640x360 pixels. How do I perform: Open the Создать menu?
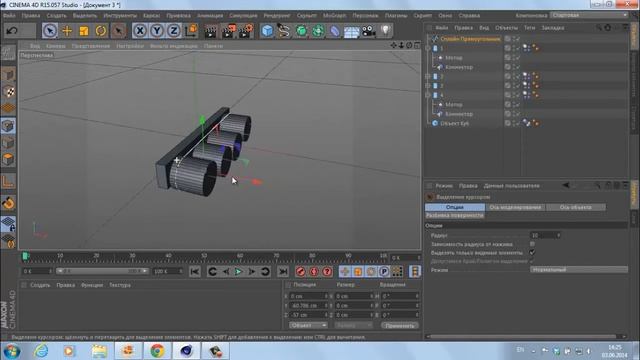pyautogui.click(x=56, y=16)
